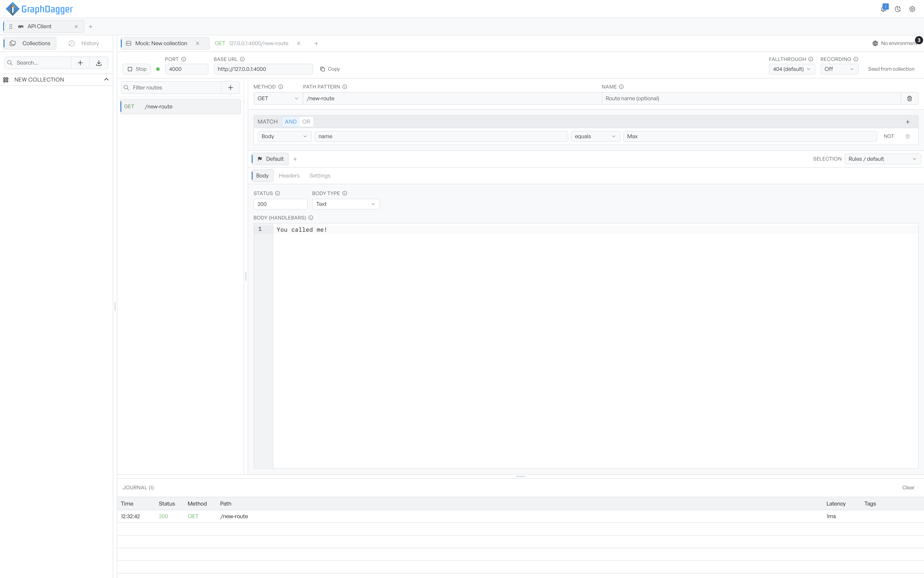Click the BASE URL info icon
The width and height of the screenshot is (924, 578).
click(243, 59)
